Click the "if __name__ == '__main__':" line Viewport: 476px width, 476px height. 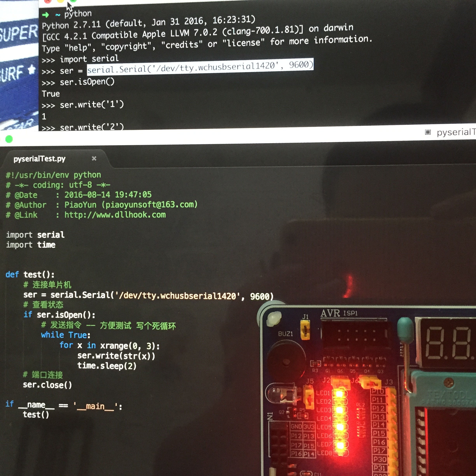coord(64,405)
